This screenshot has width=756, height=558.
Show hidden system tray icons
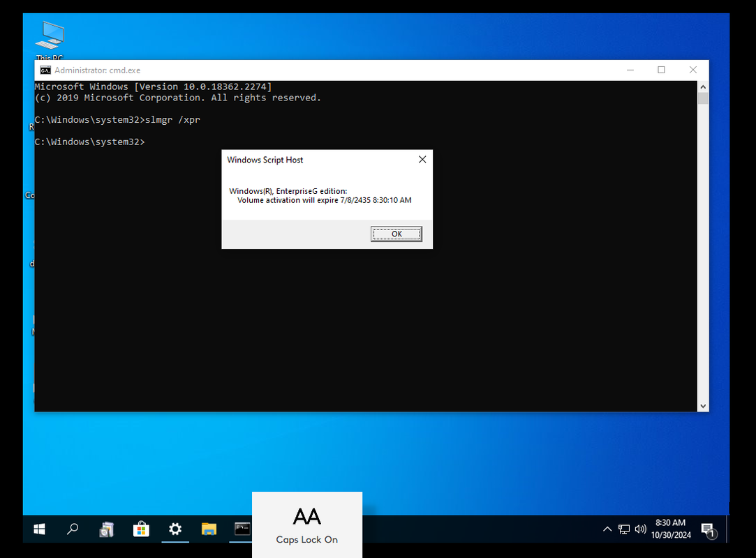coord(607,529)
